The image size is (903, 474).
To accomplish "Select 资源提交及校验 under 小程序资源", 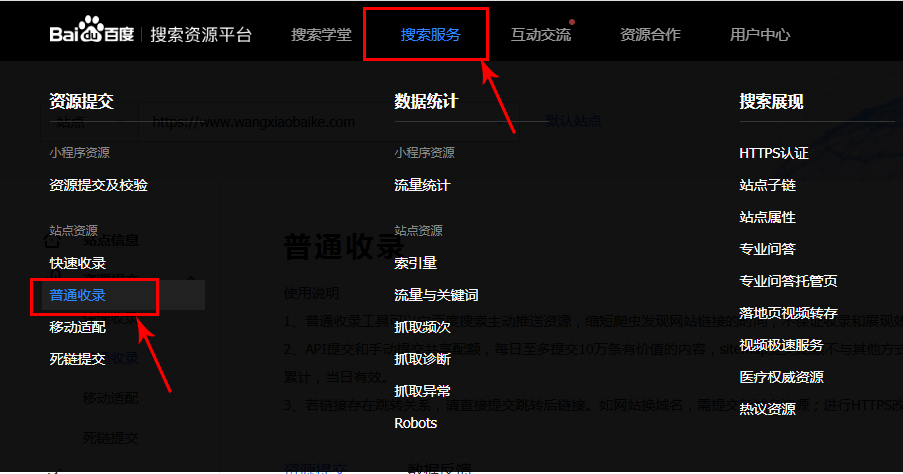I will (98, 185).
